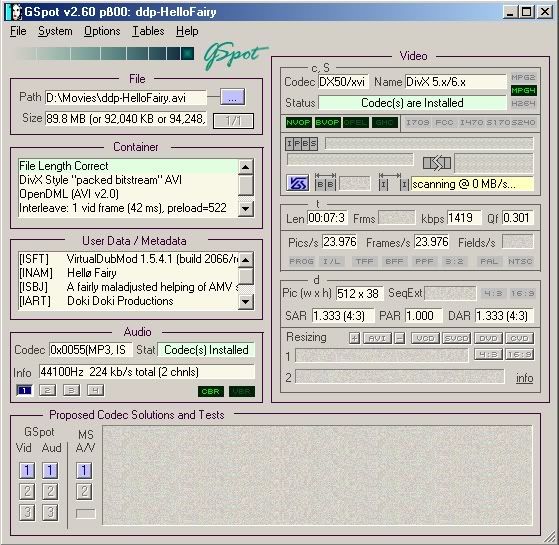This screenshot has height=545, width=559.
Task: Click the IPBS frame type icon
Action: [x=301, y=144]
